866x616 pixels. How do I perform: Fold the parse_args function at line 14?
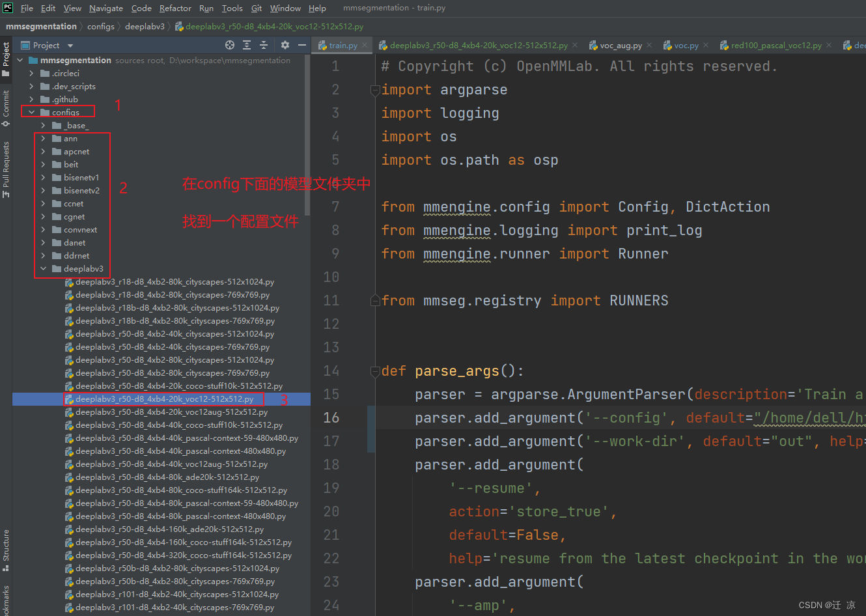pyautogui.click(x=375, y=372)
